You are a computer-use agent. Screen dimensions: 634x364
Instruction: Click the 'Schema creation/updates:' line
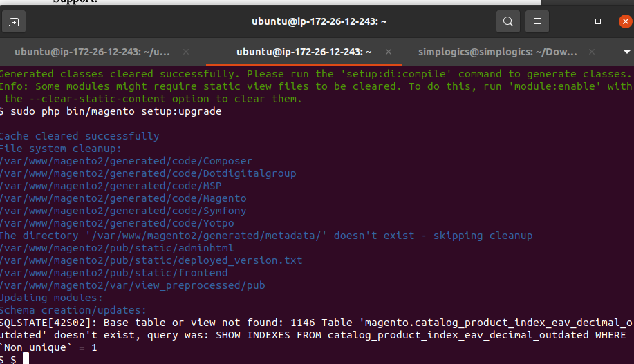coord(73,310)
